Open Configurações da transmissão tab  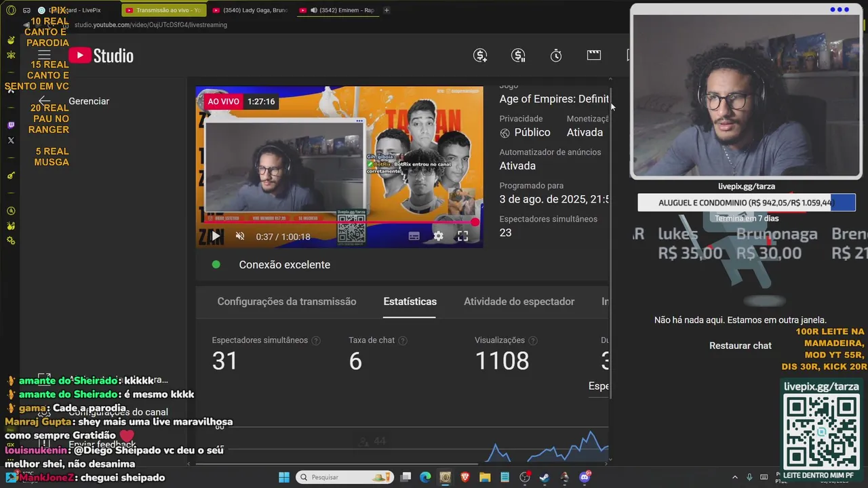click(286, 302)
